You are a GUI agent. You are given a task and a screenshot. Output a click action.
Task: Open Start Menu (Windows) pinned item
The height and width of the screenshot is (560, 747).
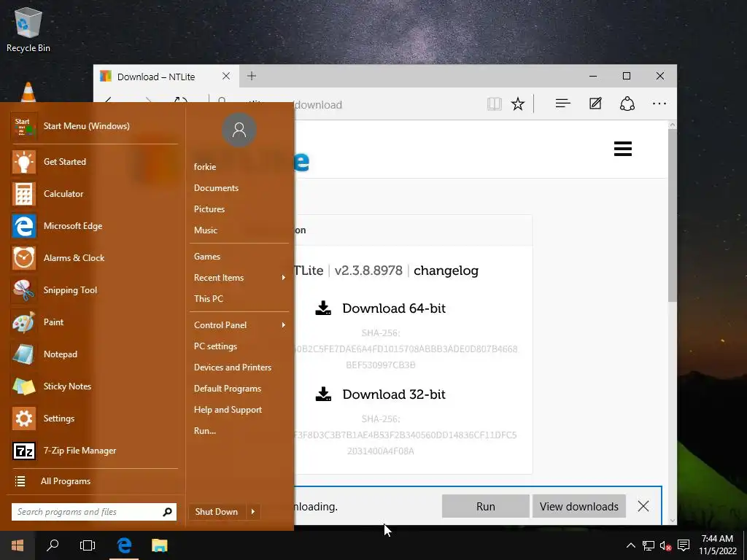(94, 125)
